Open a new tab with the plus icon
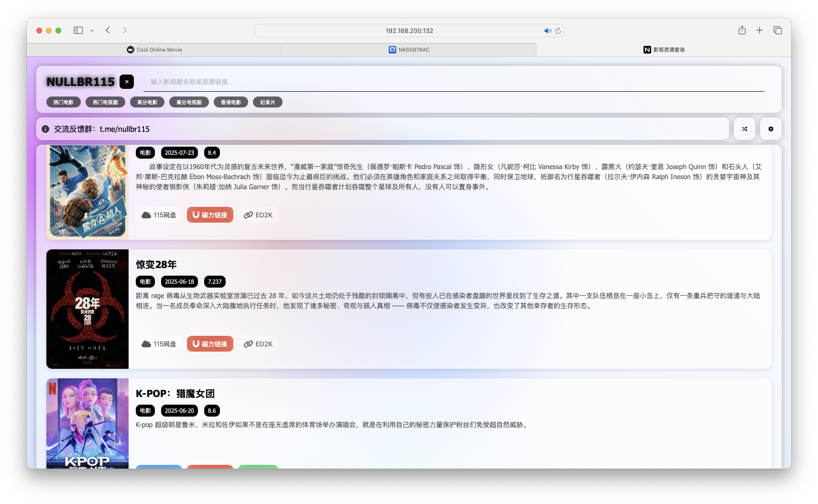 point(759,30)
